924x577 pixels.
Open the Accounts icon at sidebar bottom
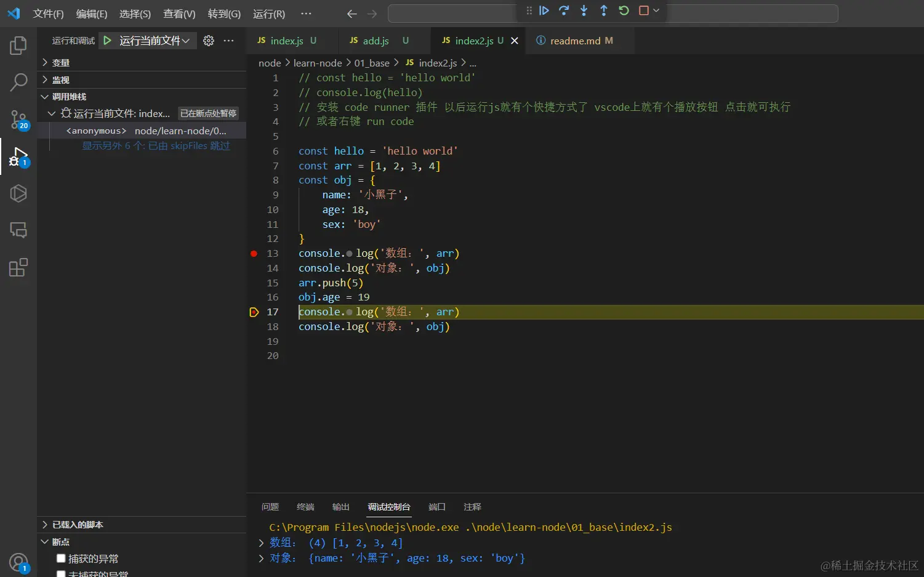pyautogui.click(x=18, y=562)
